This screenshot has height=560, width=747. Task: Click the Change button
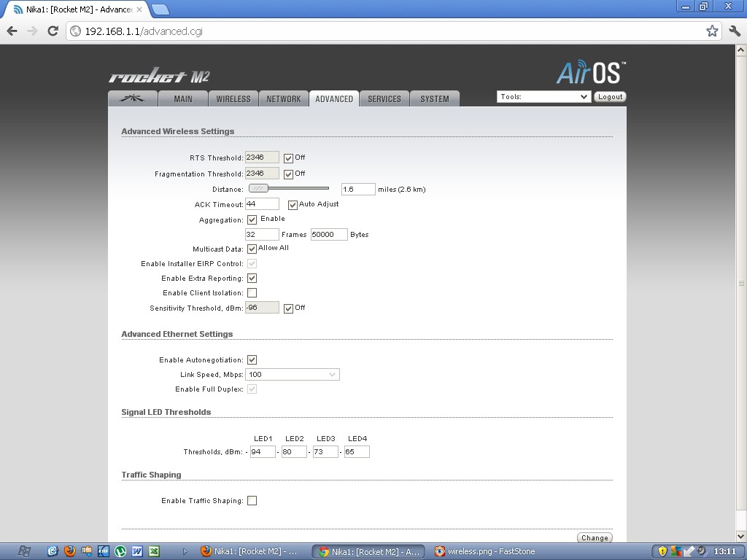click(595, 537)
